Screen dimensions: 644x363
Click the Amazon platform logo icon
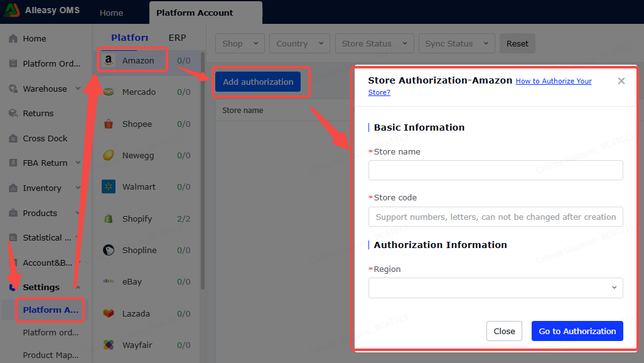click(x=109, y=60)
